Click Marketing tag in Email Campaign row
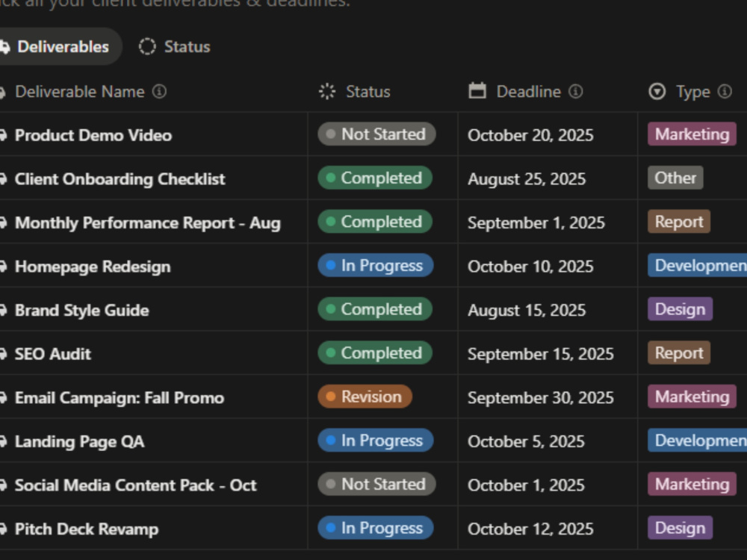The height and width of the screenshot is (560, 747). tap(692, 397)
